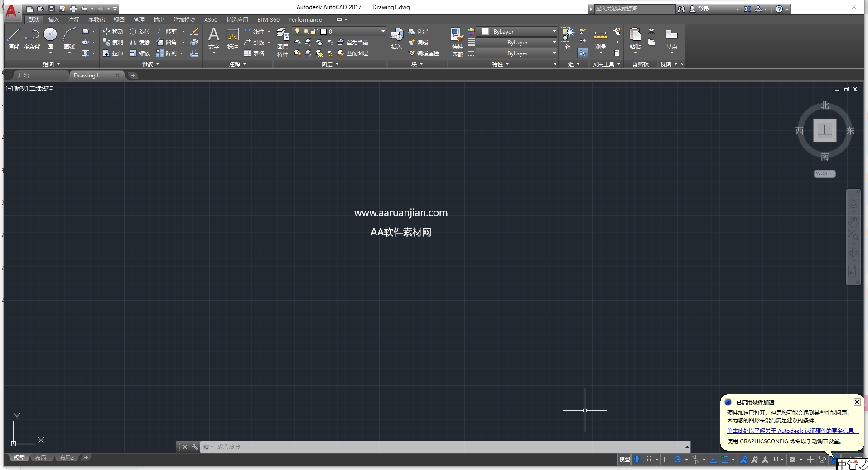868x470 pixels.
Task: Click the Autodesk hardware link in notification
Action: [x=792, y=431]
